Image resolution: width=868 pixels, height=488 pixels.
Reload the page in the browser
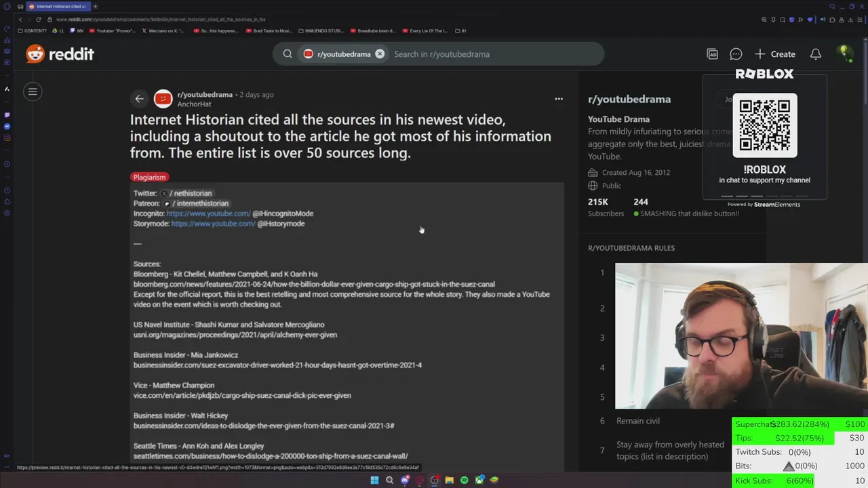[x=38, y=19]
